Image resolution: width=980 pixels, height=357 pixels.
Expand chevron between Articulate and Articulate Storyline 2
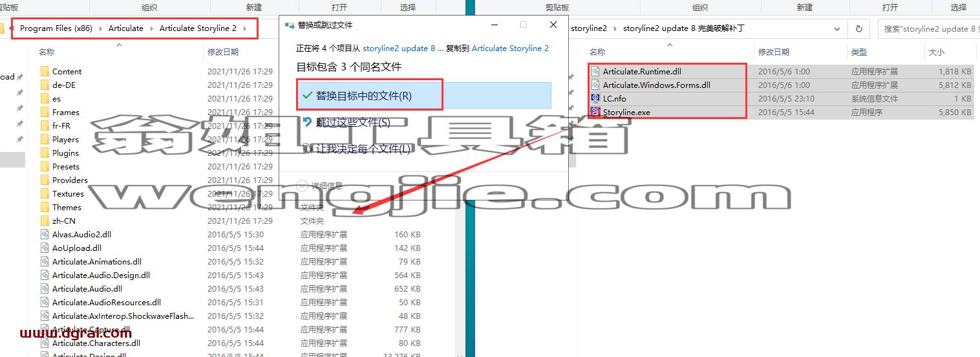click(x=152, y=28)
